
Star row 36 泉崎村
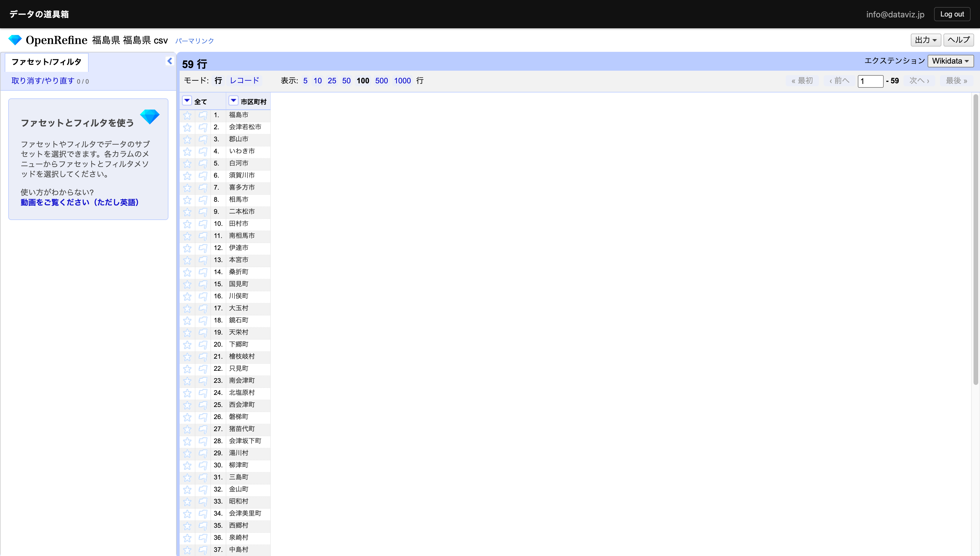187,538
